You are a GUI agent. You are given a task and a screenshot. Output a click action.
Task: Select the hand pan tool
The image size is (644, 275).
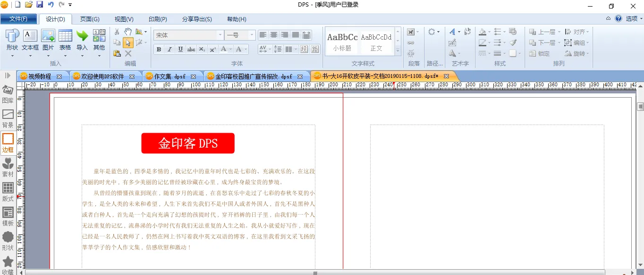point(128,32)
